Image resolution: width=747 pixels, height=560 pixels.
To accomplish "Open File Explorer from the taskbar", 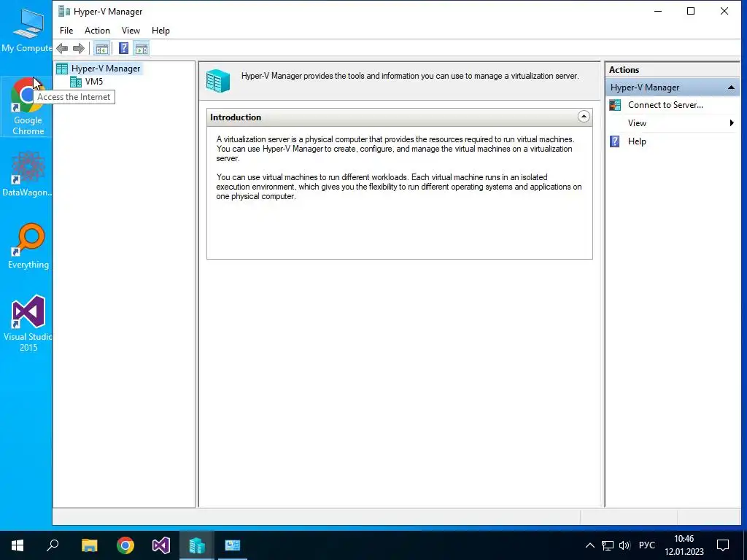I will 89,545.
